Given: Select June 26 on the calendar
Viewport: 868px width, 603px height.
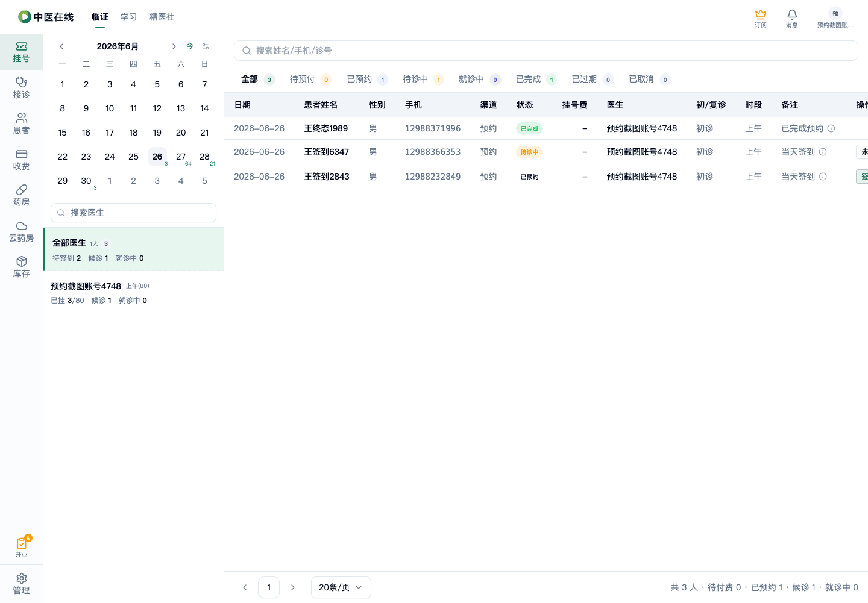Looking at the screenshot, I should click(x=157, y=157).
